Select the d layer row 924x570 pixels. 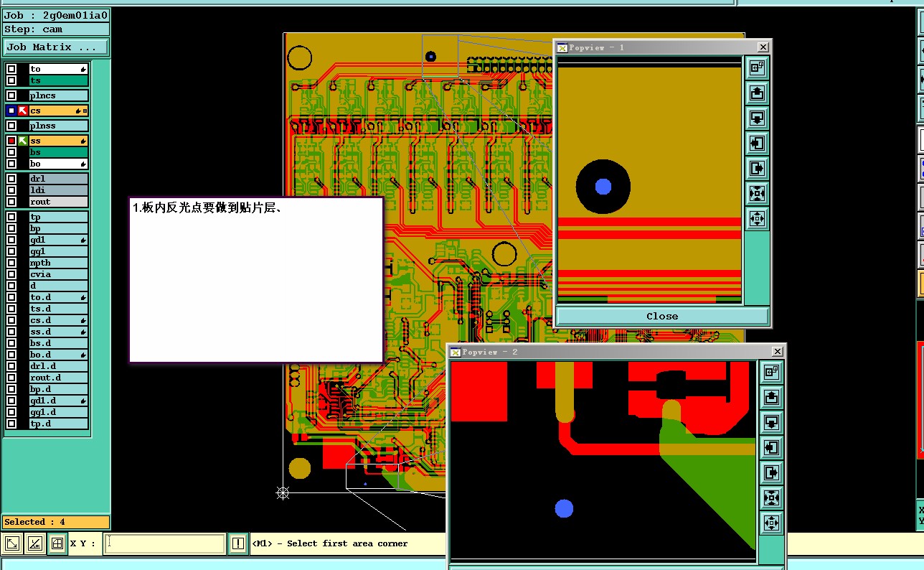[59, 286]
